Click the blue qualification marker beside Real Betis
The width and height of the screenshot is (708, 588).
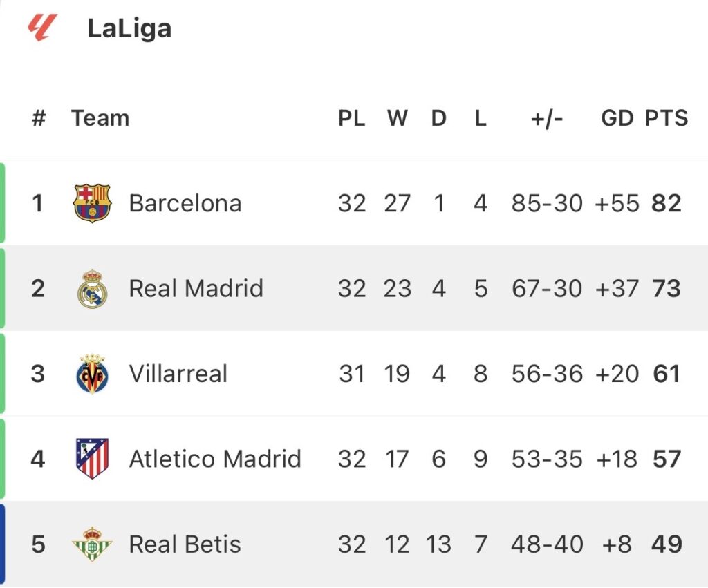[x=3, y=544]
